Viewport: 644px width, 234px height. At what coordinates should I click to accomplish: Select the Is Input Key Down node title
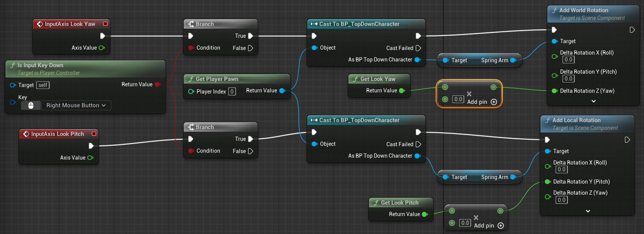(40, 65)
